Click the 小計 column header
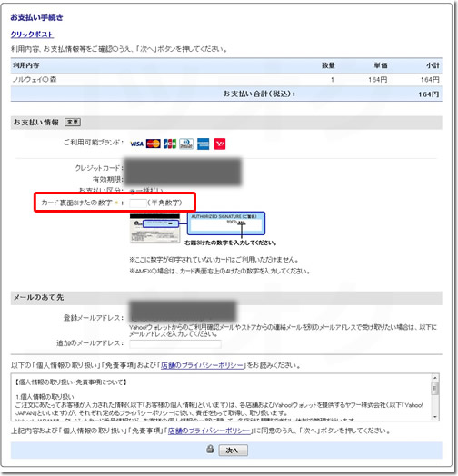 (433, 65)
